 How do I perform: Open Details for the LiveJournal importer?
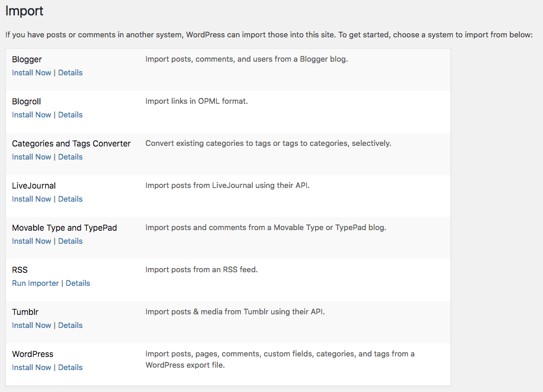point(70,199)
